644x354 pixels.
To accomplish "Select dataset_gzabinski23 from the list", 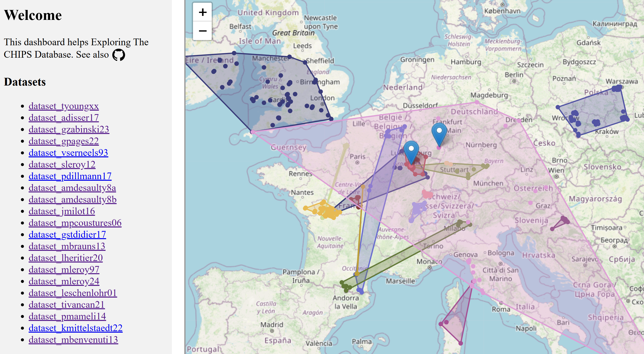I will 69,129.
